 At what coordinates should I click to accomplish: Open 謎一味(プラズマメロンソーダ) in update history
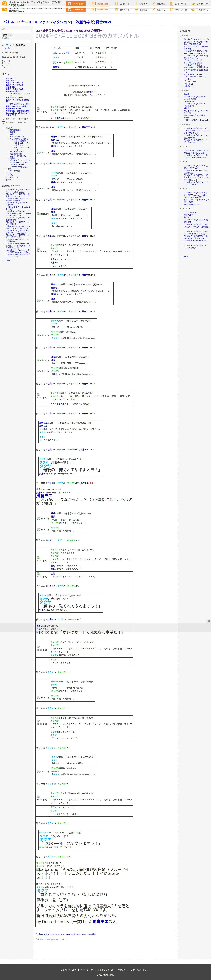196,39
